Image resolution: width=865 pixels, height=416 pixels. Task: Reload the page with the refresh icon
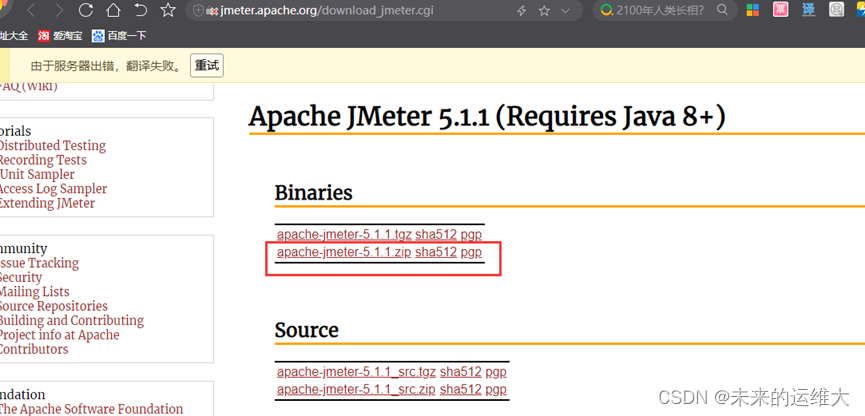86,10
